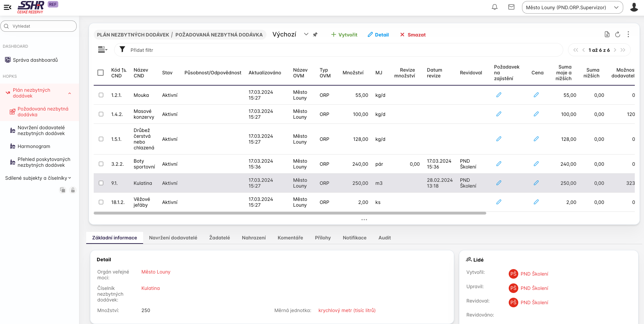Screen dimensions: 644x324
Task: Open the messages envelope icon
Action: (511, 7)
